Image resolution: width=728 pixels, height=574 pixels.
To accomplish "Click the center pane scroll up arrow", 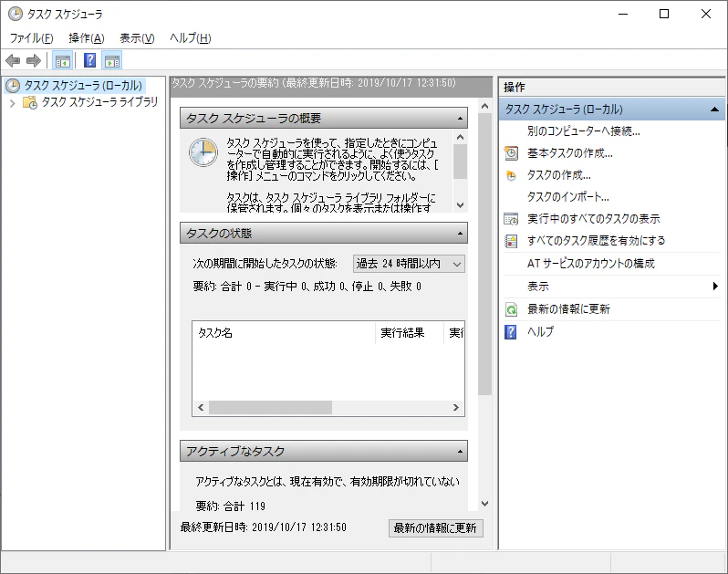I will click(x=484, y=107).
